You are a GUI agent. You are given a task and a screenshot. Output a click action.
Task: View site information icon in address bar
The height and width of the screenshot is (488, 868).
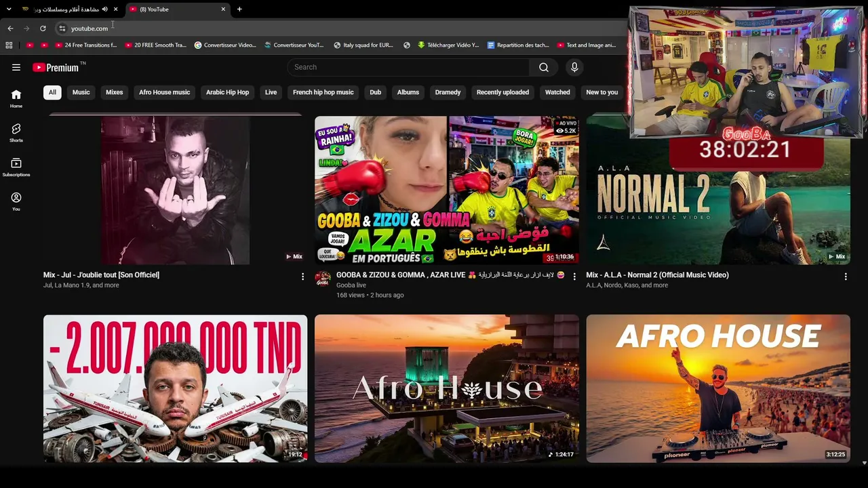62,28
